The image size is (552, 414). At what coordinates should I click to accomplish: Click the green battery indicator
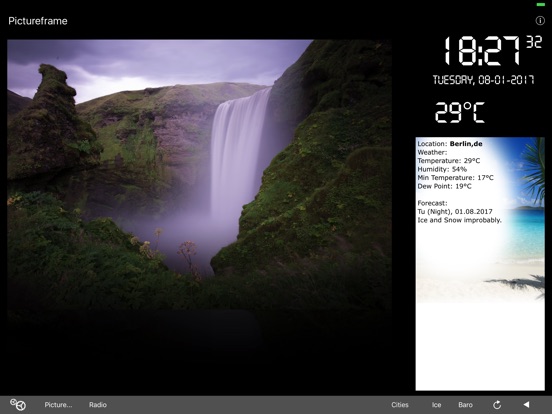[x=541, y=5]
